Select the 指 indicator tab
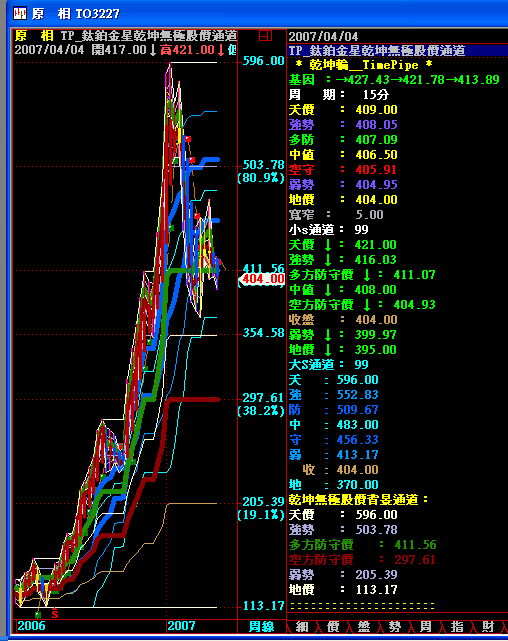Screen dimensions: 508x641 pyautogui.click(x=457, y=626)
